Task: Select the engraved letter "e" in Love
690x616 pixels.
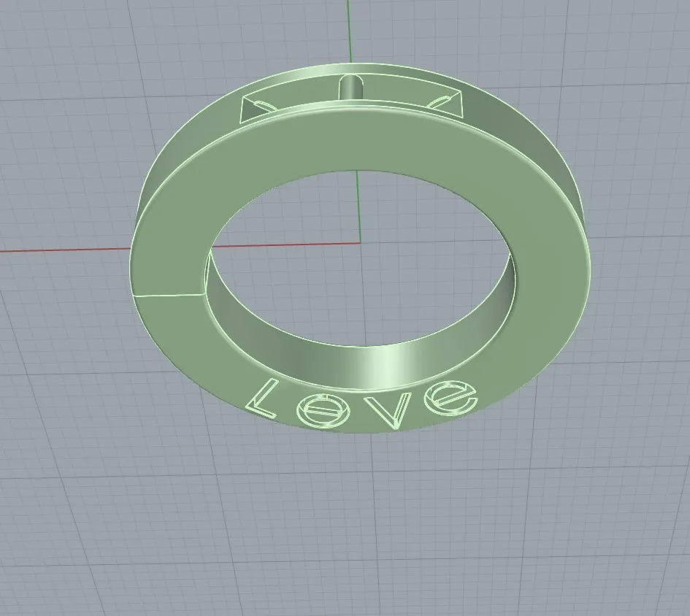Action: (x=451, y=397)
